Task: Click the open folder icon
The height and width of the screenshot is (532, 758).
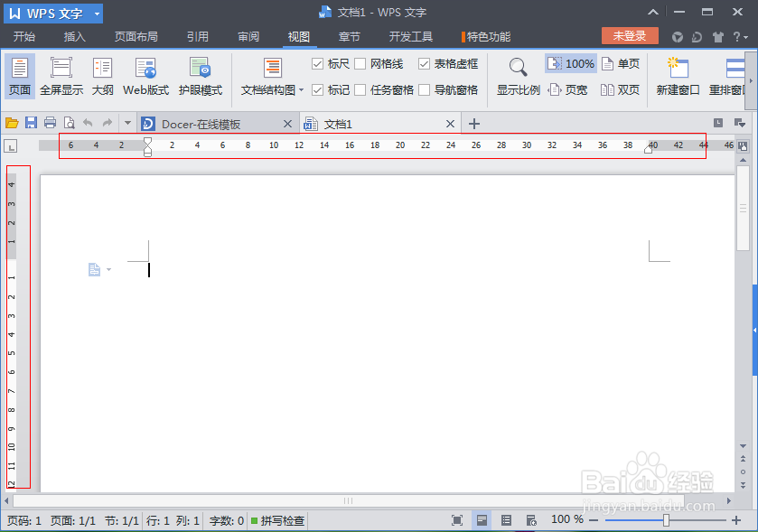Action: (x=12, y=123)
